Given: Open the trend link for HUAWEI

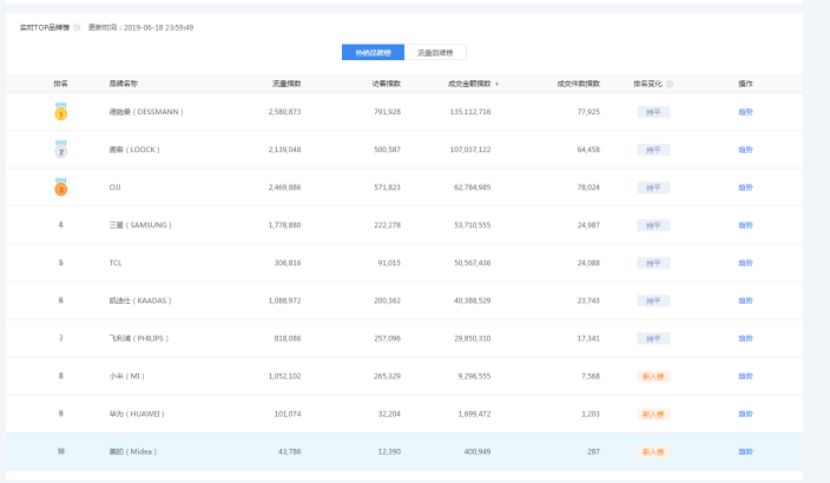Looking at the screenshot, I should pyautogui.click(x=745, y=414).
